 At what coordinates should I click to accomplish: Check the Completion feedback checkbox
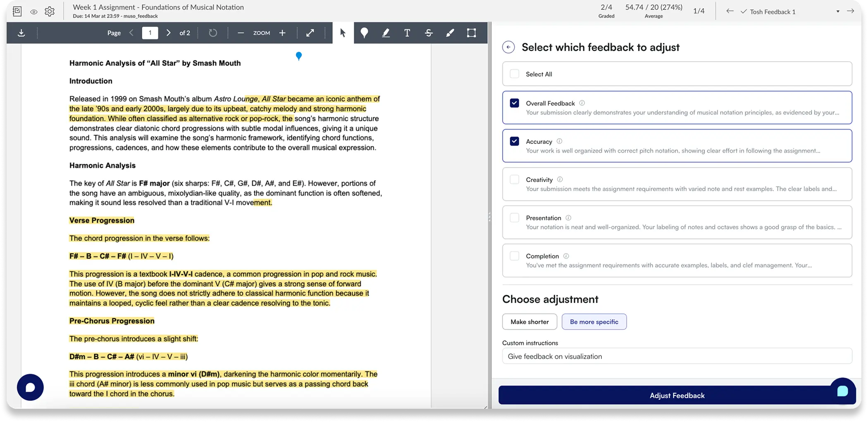(x=514, y=256)
